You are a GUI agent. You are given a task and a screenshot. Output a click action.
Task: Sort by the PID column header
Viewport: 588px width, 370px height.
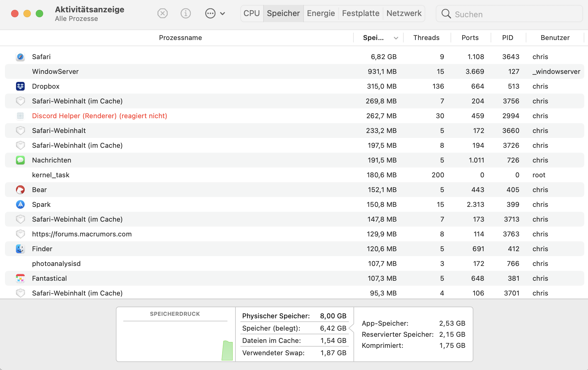coord(508,38)
